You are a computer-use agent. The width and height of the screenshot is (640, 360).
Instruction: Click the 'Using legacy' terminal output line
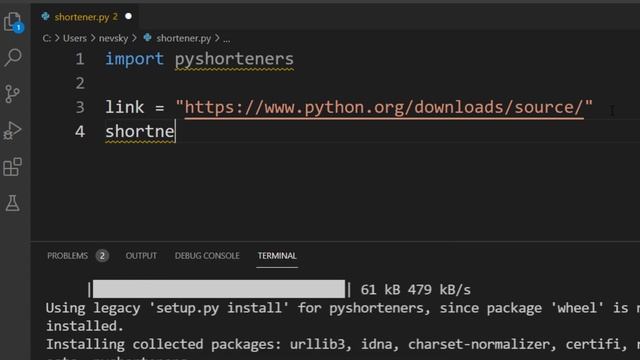342,308
